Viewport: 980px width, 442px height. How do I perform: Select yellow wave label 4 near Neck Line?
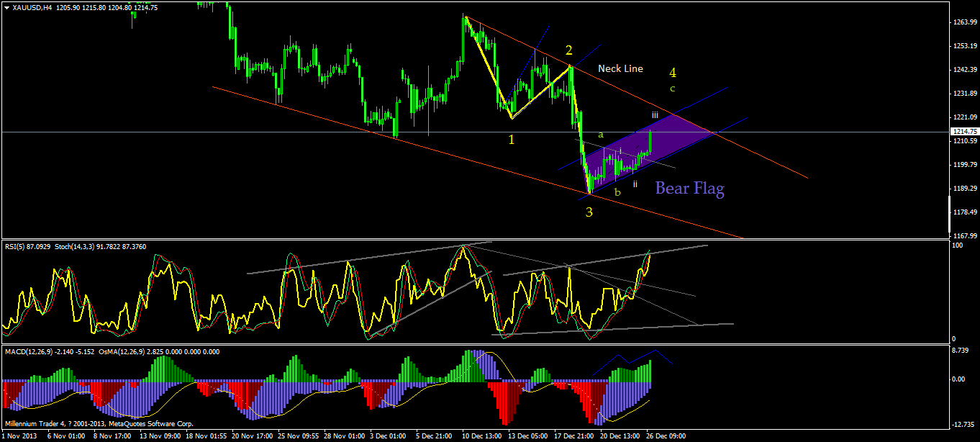point(673,72)
